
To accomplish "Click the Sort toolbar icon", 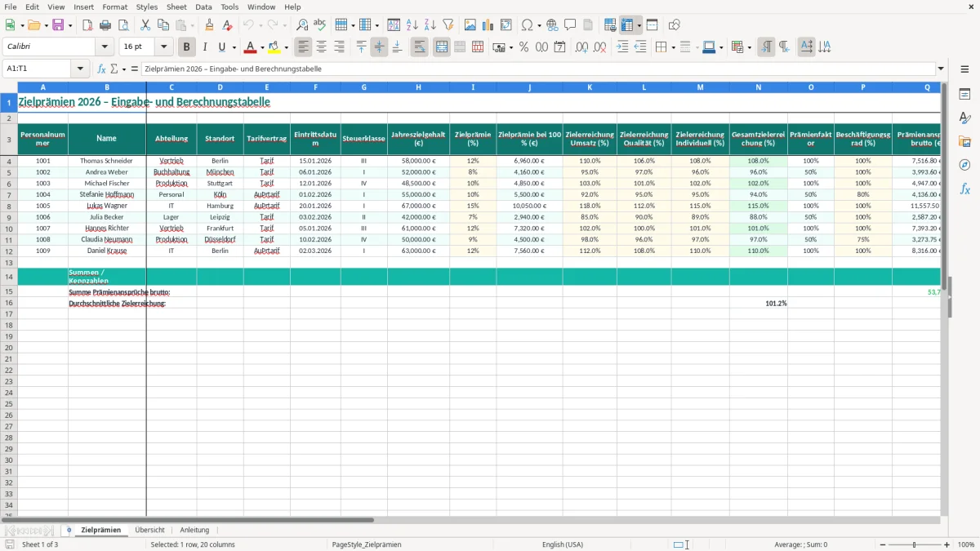I will 394,25.
